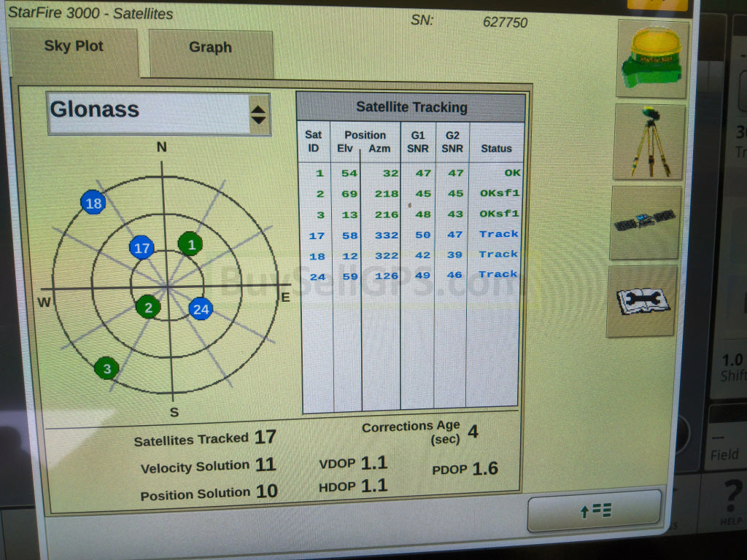The width and height of the screenshot is (747, 560).
Task: Click the azimuth value 218 of satellite 2
Action: tap(387, 194)
